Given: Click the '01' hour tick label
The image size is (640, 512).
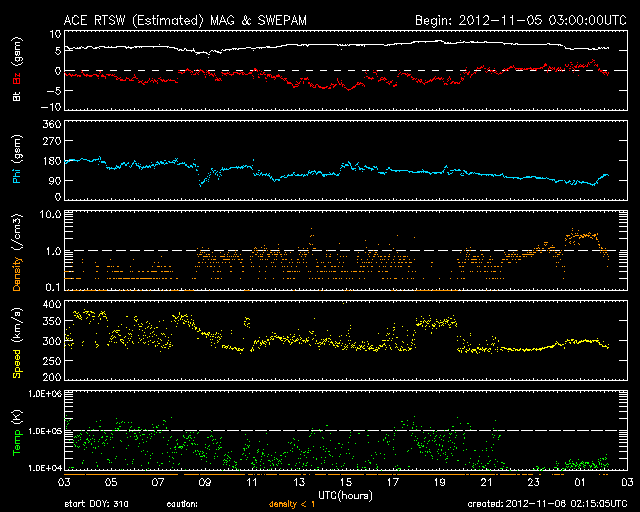Looking at the screenshot, I should [x=580, y=483].
